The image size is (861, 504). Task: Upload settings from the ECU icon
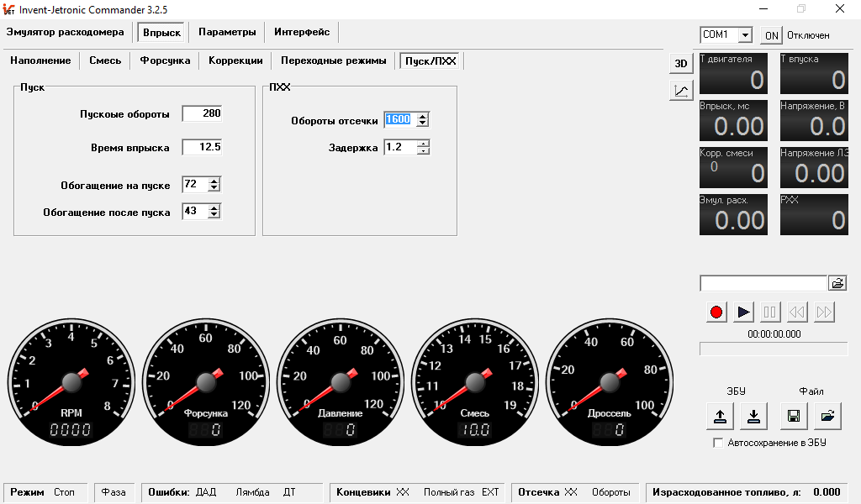[720, 416]
